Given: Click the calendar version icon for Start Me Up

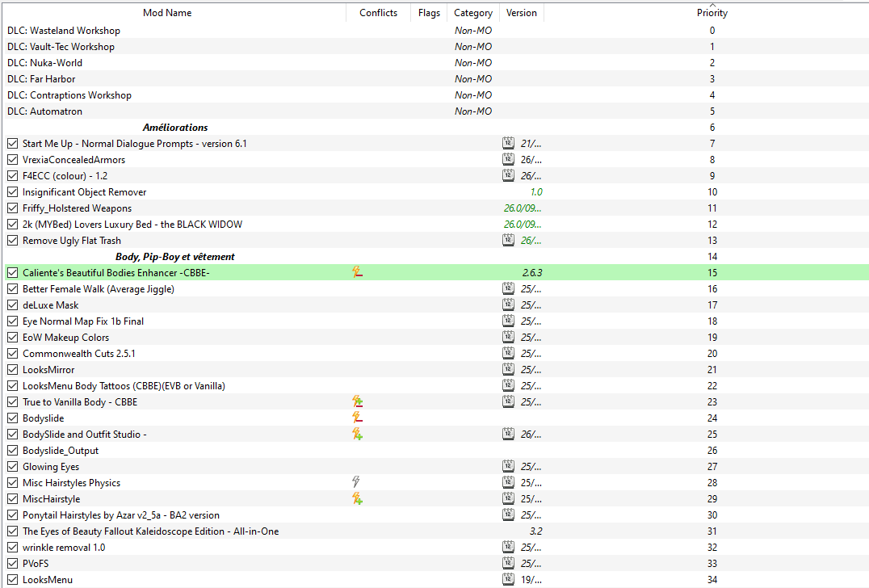Looking at the screenshot, I should click(x=508, y=143).
